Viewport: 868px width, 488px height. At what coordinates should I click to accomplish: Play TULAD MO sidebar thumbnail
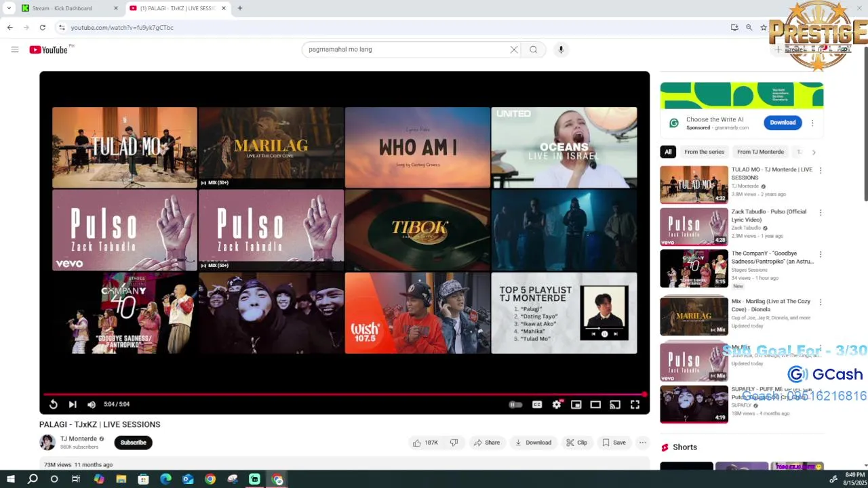coord(694,184)
